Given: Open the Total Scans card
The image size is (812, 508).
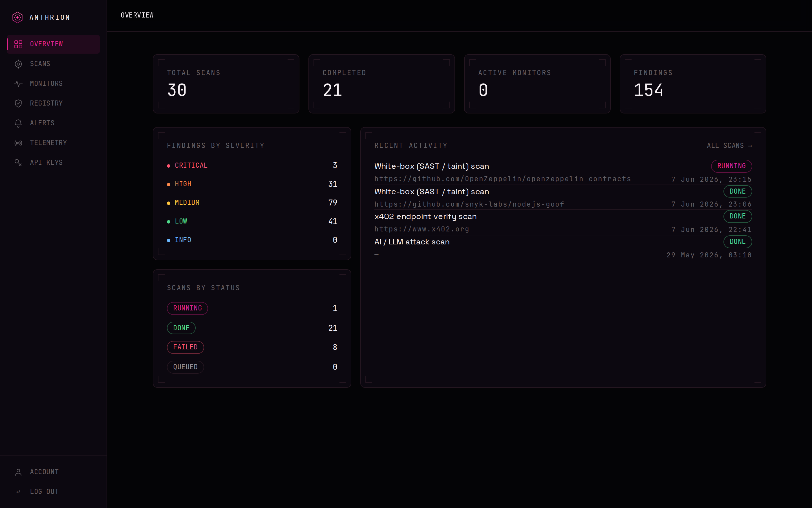Looking at the screenshot, I should [226, 84].
